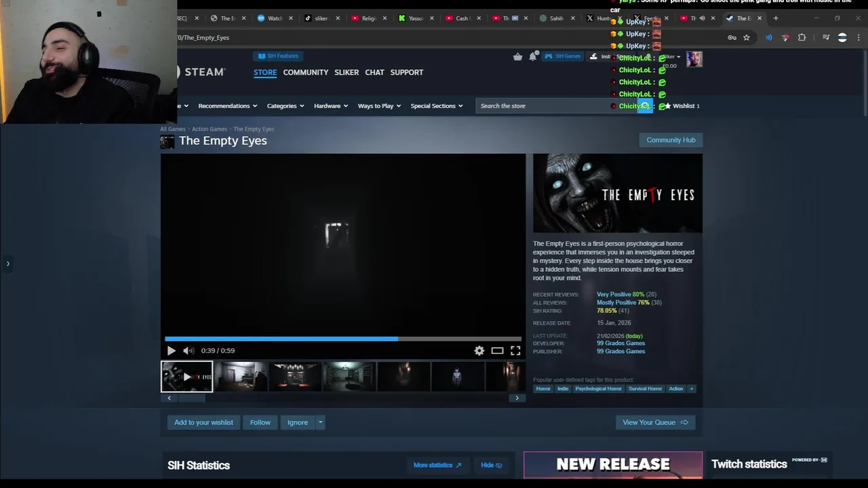The height and width of the screenshot is (488, 868).
Task: Open the Steam cart basket icon
Action: 517,56
